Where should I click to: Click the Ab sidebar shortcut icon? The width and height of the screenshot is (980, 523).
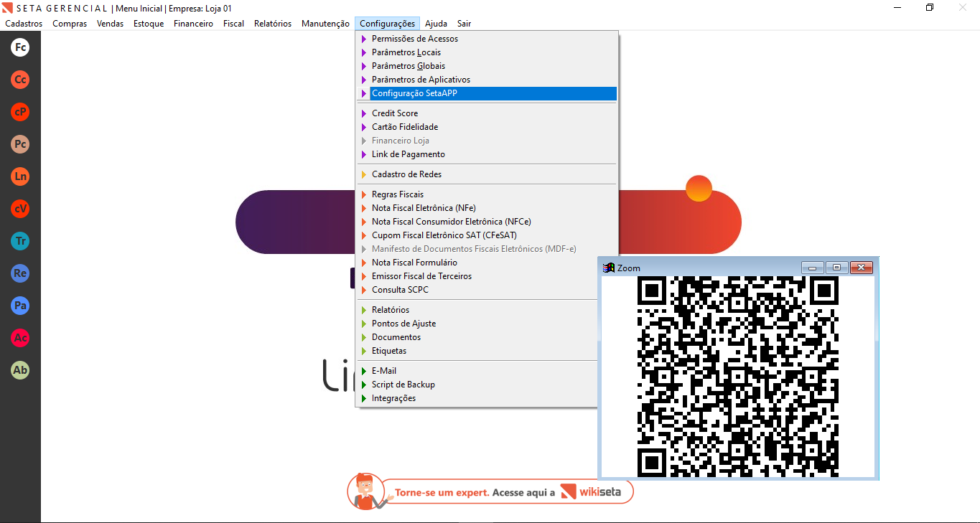click(x=20, y=370)
